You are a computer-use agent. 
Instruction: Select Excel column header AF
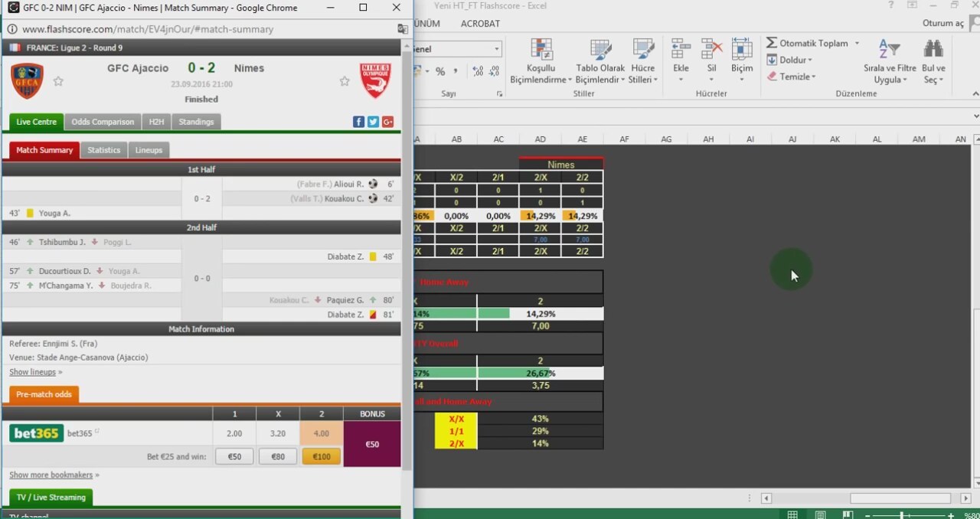click(x=625, y=139)
